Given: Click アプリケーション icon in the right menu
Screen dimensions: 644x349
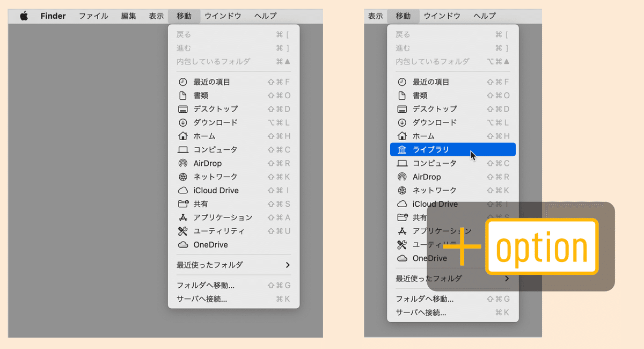Looking at the screenshot, I should click(x=402, y=231).
